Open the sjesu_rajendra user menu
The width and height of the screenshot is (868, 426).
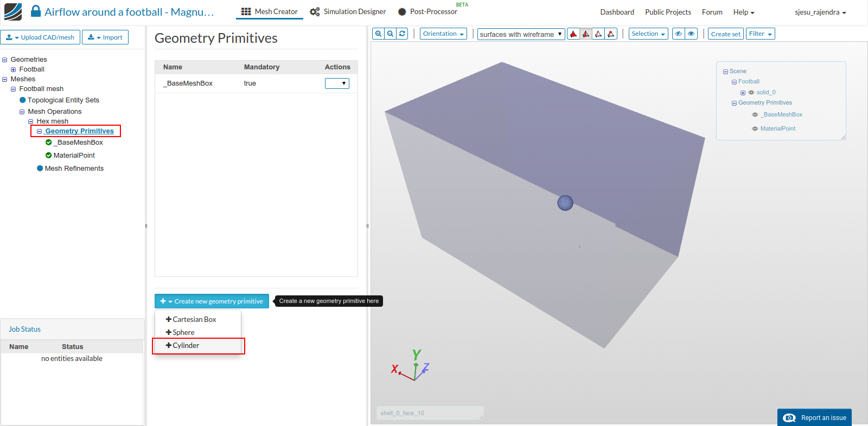[820, 12]
